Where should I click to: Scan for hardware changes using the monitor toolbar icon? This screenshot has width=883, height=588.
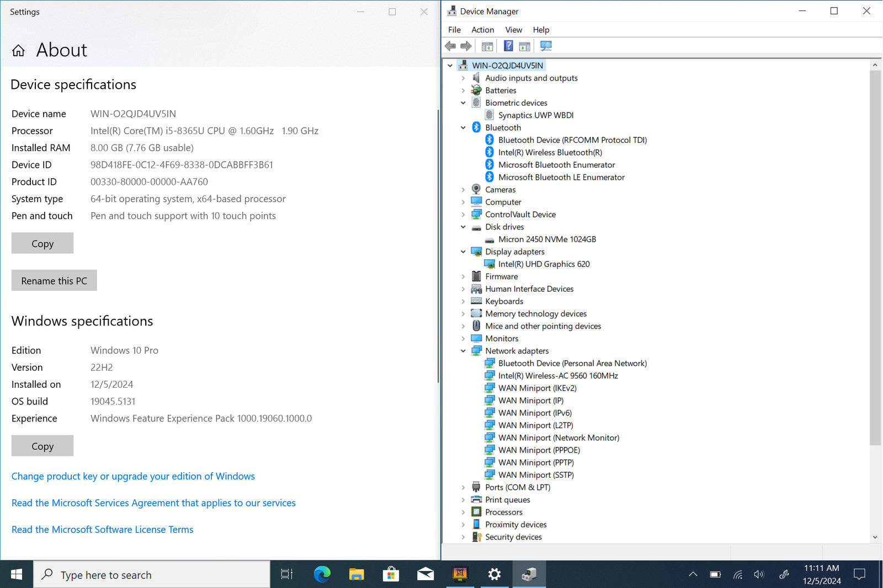[546, 46]
